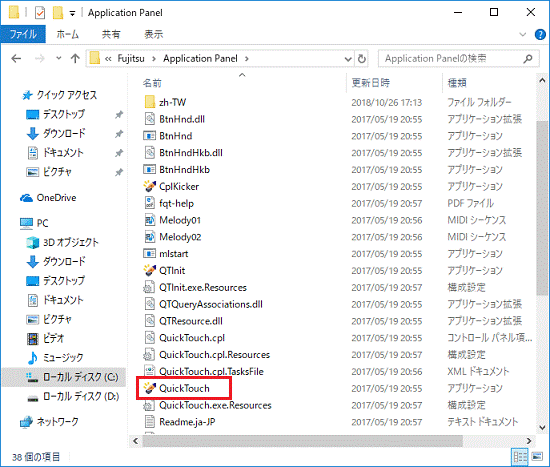Open the recent locations dropdown arrow
The height and width of the screenshot is (467, 550).
tap(59, 58)
